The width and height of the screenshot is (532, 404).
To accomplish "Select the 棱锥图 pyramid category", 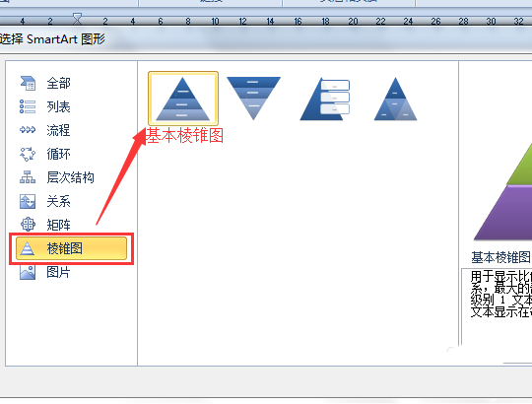I will 71,248.
